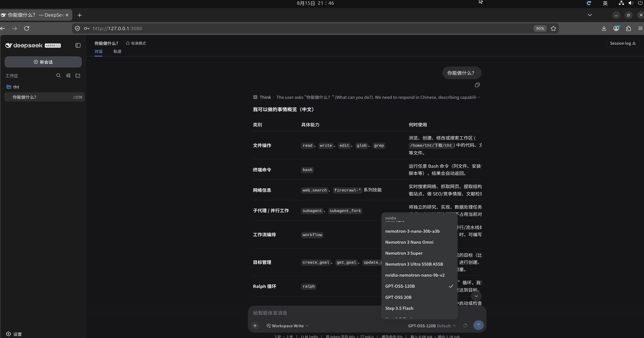This screenshot has width=644, height=338.
Task: Download the Session log
Action: (623, 43)
